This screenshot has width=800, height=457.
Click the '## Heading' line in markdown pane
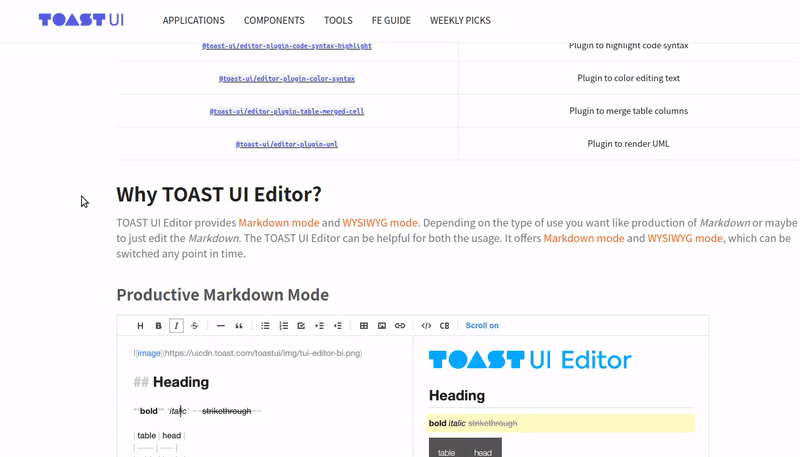coord(171,382)
